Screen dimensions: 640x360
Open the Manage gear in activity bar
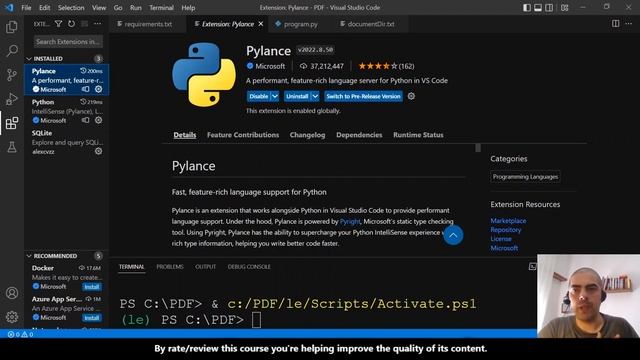[12, 317]
